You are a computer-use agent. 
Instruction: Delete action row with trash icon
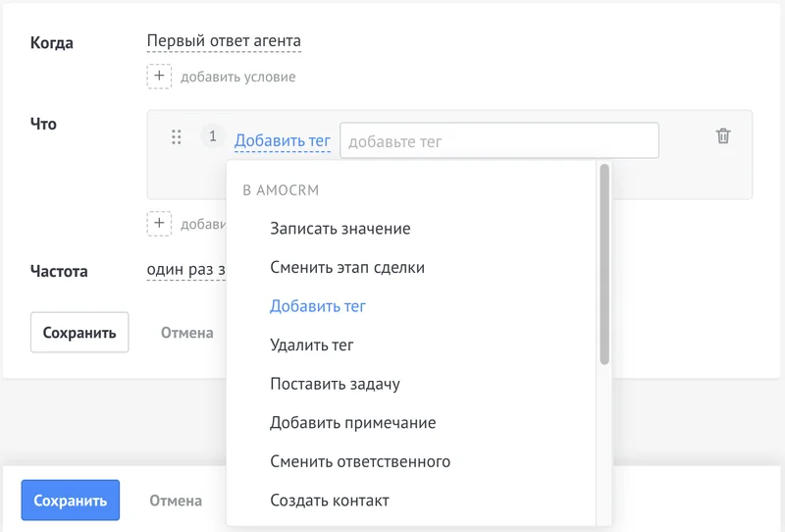point(723,135)
